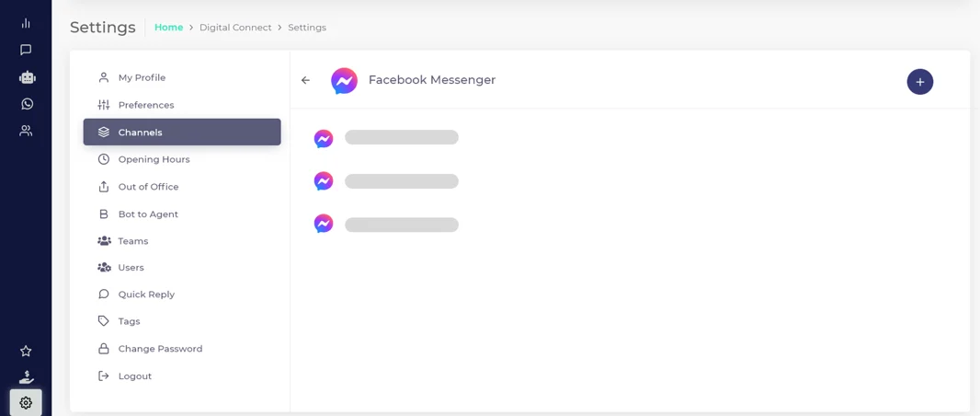980x416 pixels.
Task: Open the bot icon in sidebar
Action: pos(27,77)
